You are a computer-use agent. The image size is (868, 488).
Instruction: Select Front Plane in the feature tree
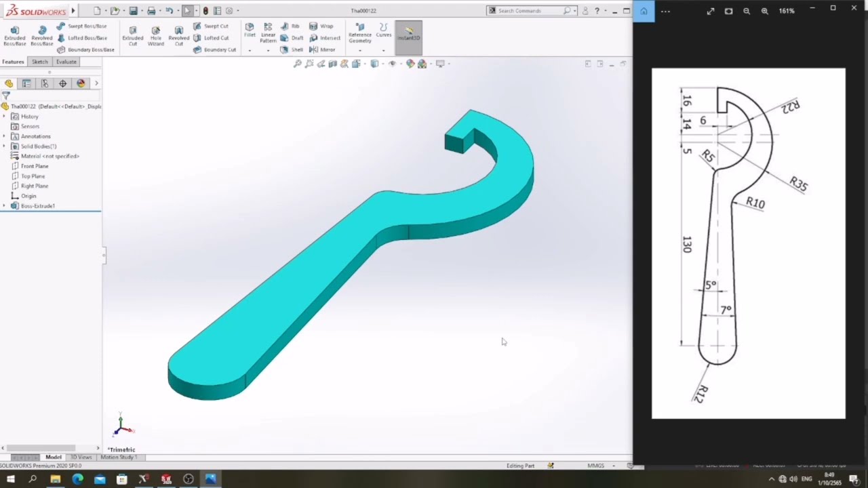pos(30,166)
